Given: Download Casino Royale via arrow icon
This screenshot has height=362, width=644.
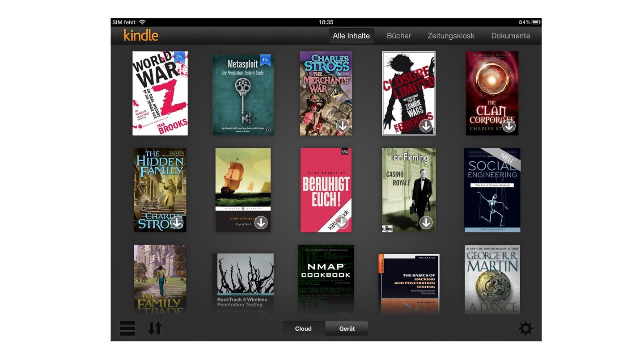Looking at the screenshot, I should coord(426,222).
